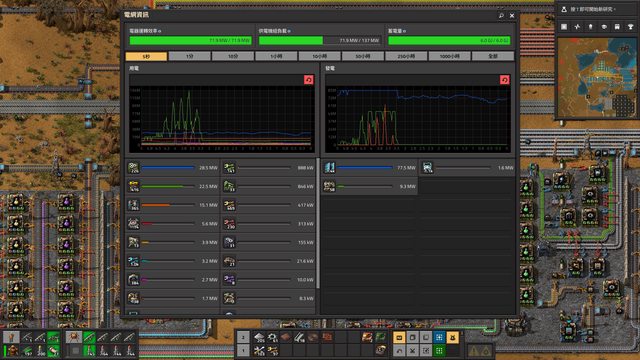This screenshot has height=360, width=640.
Task: Click the blue blueprint grid shortcut icon
Action: pyautogui.click(x=439, y=337)
